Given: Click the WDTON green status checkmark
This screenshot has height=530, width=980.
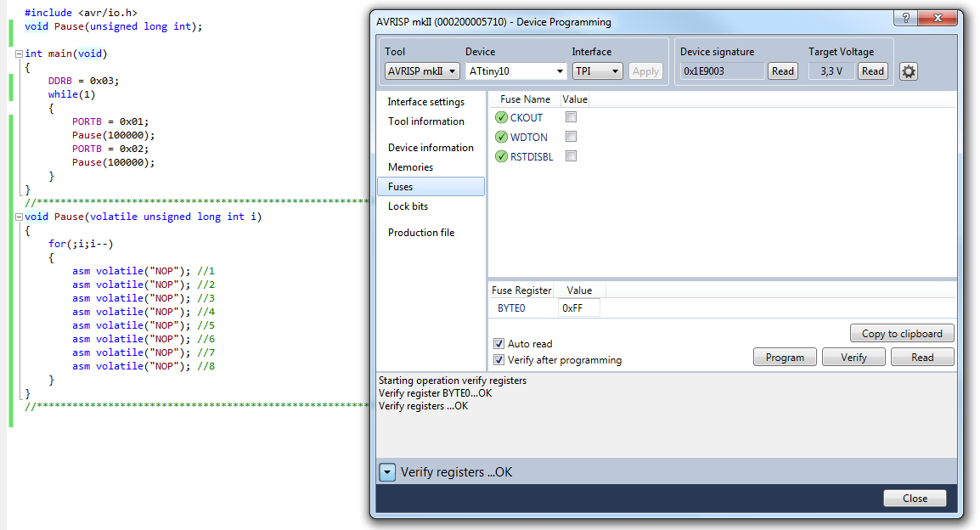Looking at the screenshot, I should [501, 137].
